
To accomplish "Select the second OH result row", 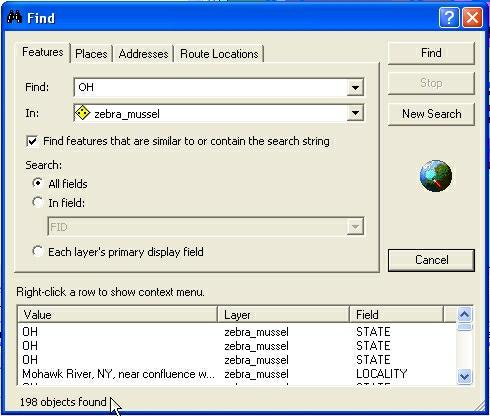I will coord(237,346).
